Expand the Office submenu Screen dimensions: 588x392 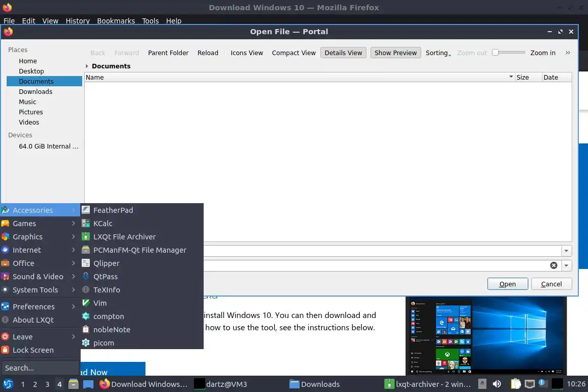(40, 263)
